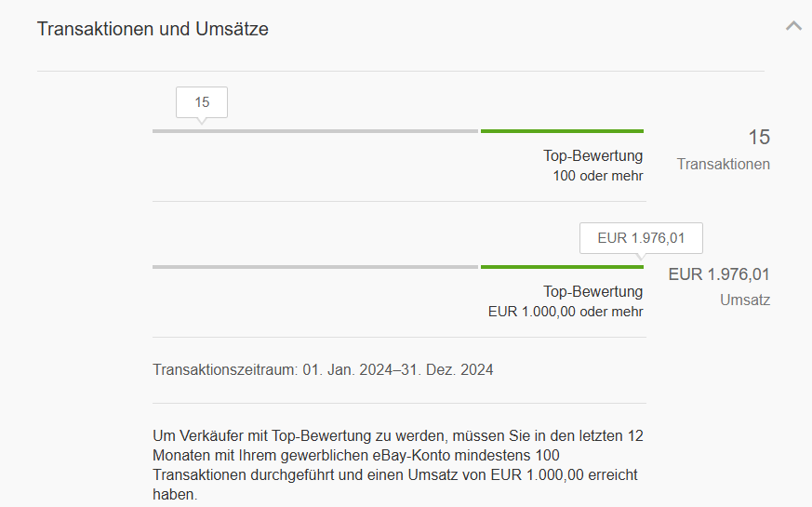Click the pointer arrow under the 15 tooltip
Screen dimensions: 812x507
(x=202, y=121)
